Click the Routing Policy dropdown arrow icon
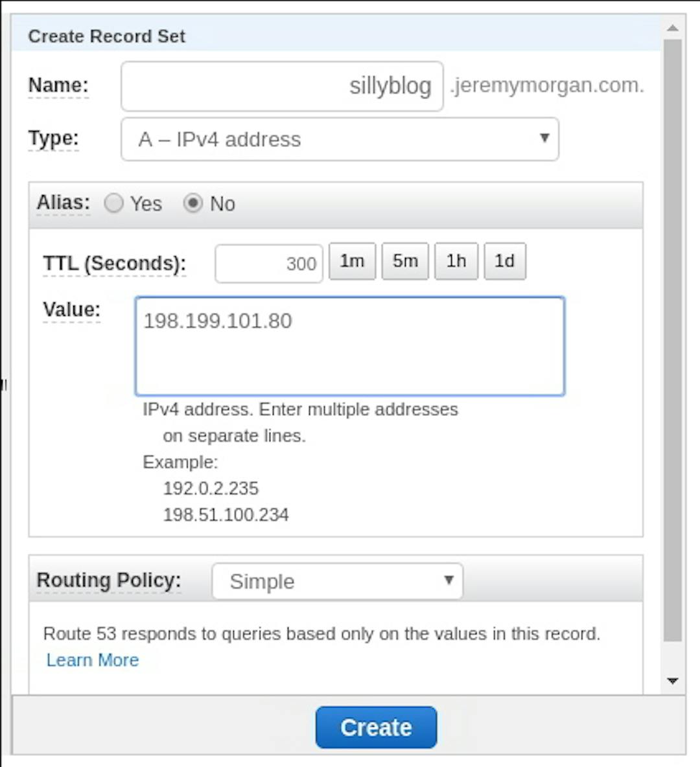Image resolution: width=700 pixels, height=767 pixels. click(x=449, y=580)
